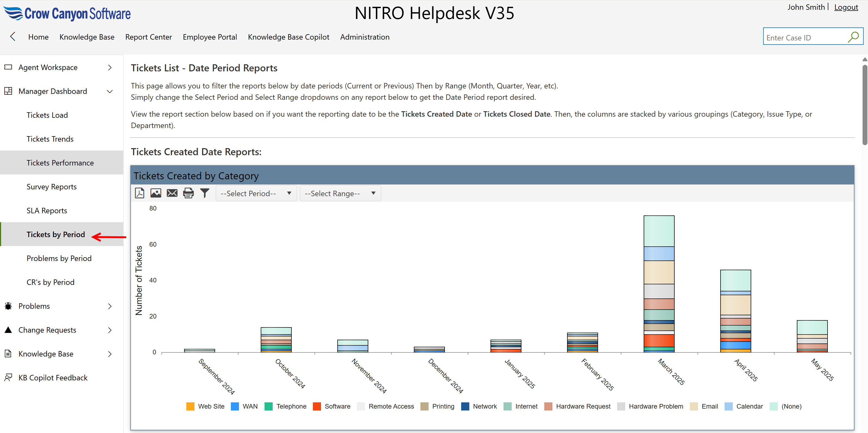This screenshot has height=433, width=868.
Task: Open the Select Period dropdown
Action: (256, 193)
